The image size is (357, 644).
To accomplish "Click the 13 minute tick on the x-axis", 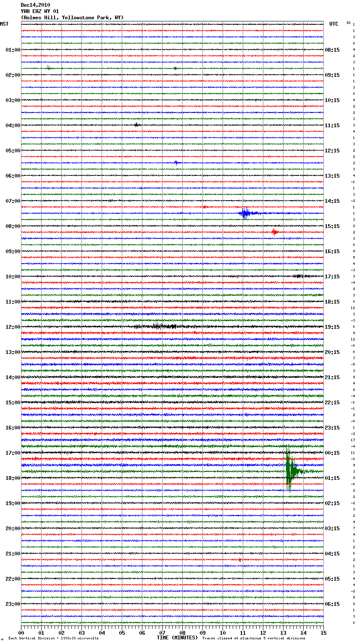I will 283,633.
